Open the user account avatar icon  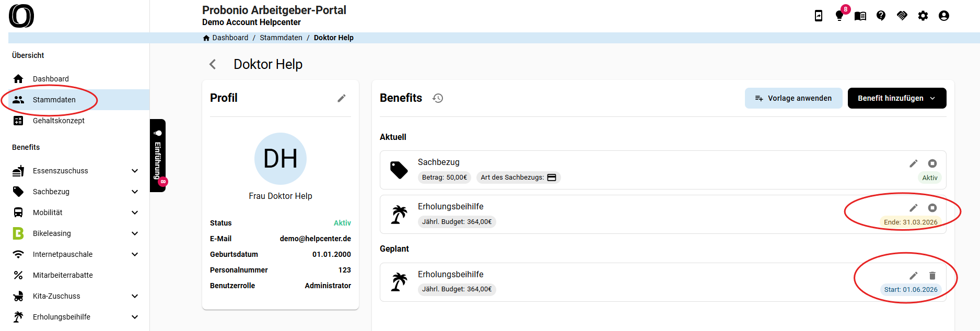944,16
